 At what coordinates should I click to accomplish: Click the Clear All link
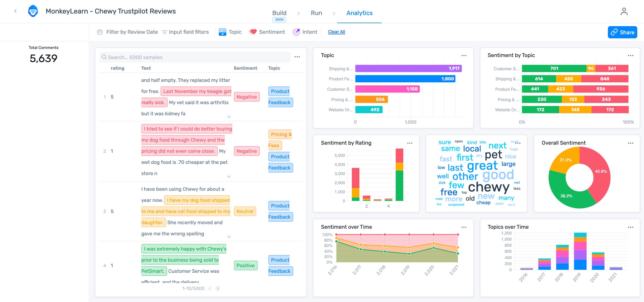(336, 32)
